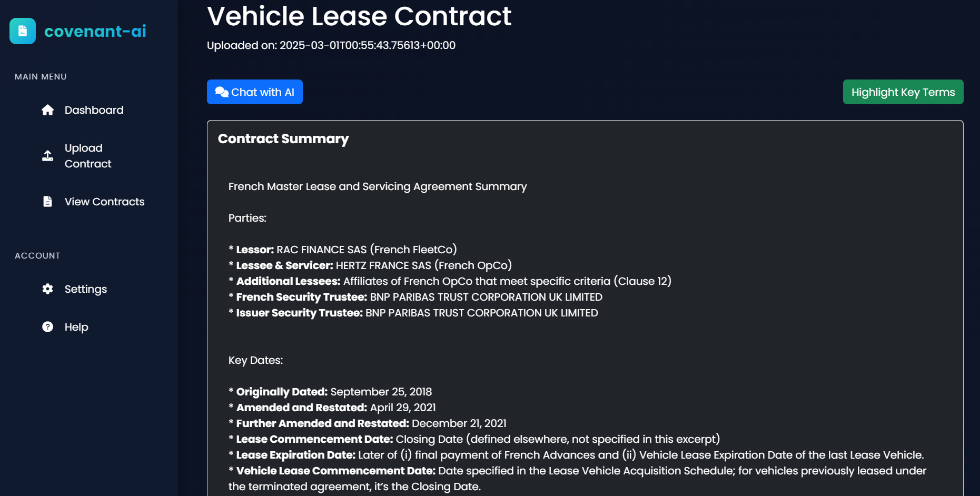Click the covenant-ai logo icon
Viewport: 980px width, 496px height.
point(23,31)
